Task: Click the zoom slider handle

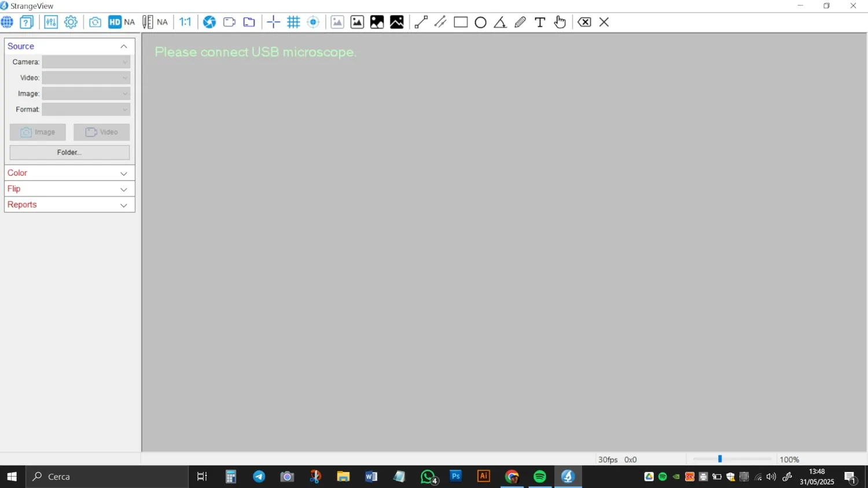Action: click(720, 459)
